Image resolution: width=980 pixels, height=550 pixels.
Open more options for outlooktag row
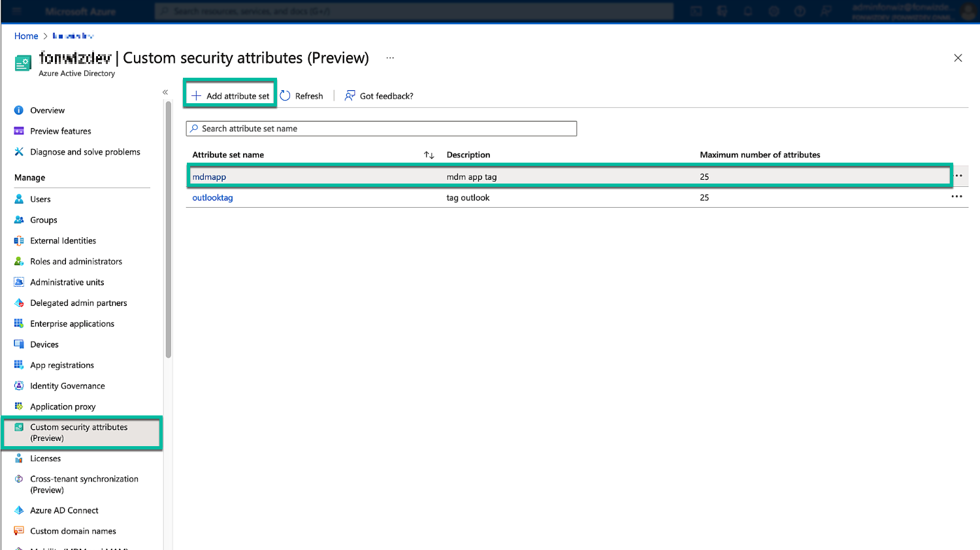pos(956,197)
